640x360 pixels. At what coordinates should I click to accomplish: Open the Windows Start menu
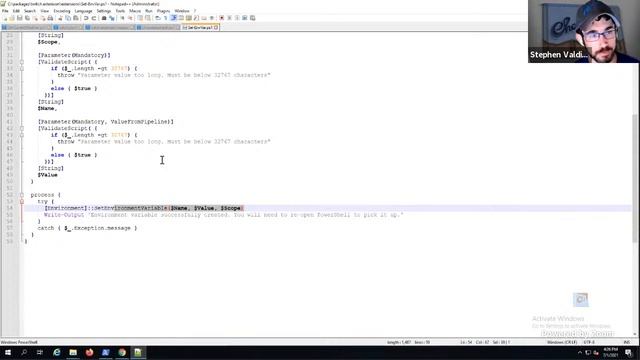[x=8, y=353]
